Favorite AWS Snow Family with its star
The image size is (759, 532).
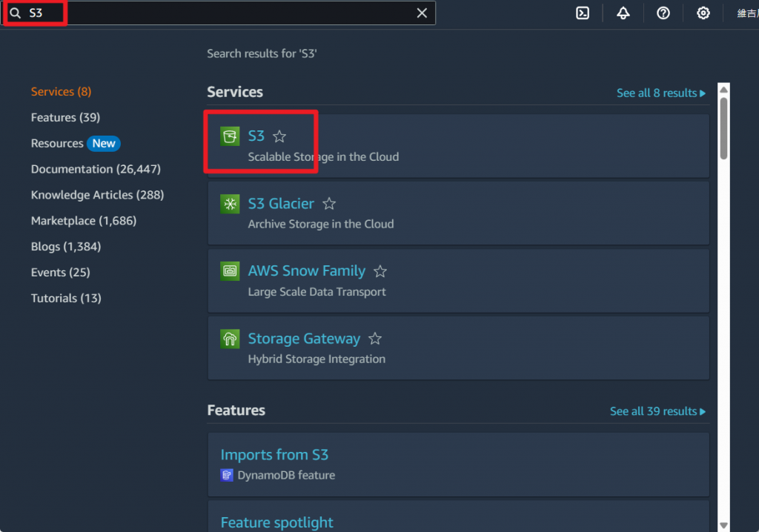(x=380, y=272)
